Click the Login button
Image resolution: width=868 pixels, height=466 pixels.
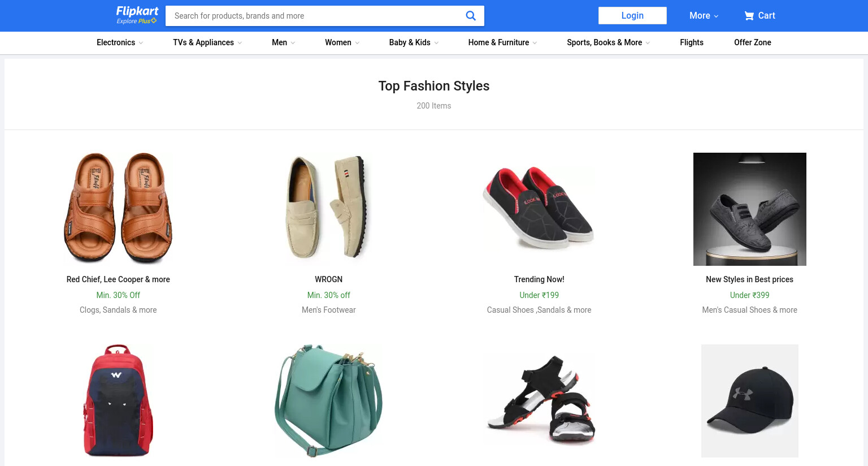pyautogui.click(x=632, y=15)
